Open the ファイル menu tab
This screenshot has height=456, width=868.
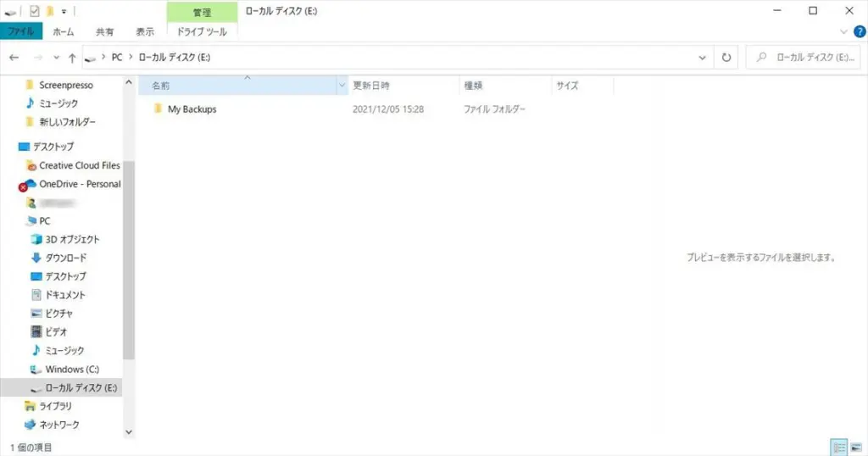(x=20, y=32)
